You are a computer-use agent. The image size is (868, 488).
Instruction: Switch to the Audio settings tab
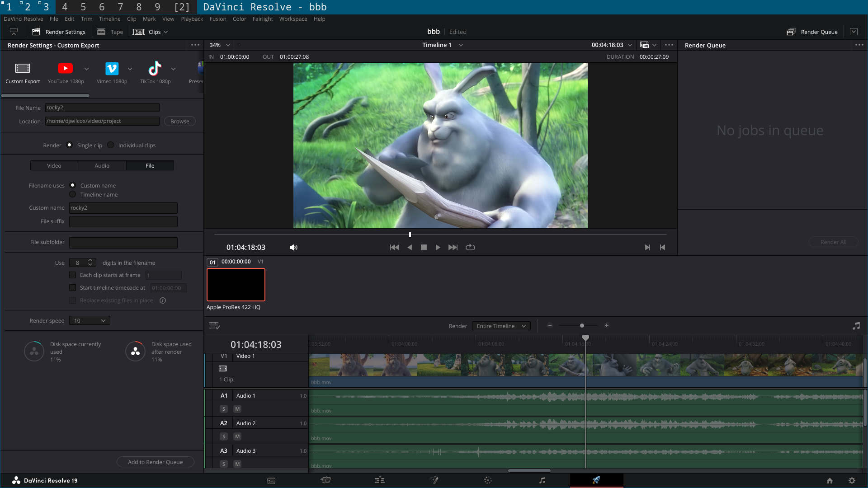(x=102, y=166)
